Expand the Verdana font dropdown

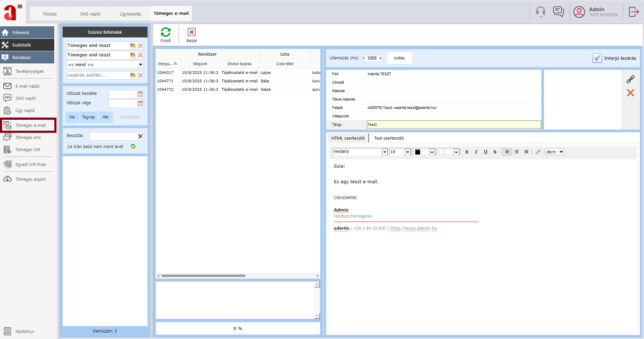[x=385, y=152]
